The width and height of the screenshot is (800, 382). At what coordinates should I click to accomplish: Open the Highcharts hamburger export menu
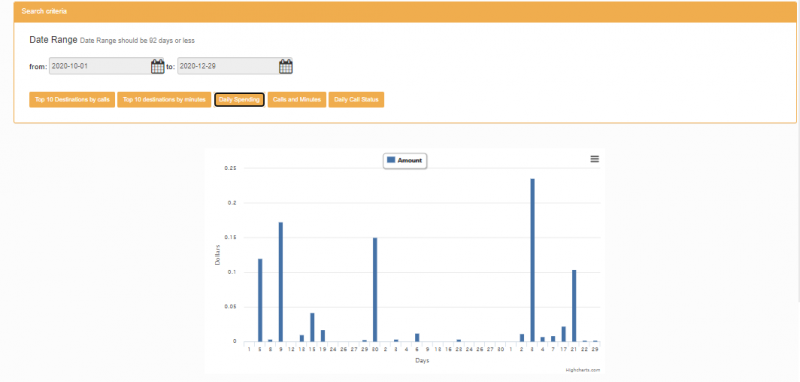(594, 159)
